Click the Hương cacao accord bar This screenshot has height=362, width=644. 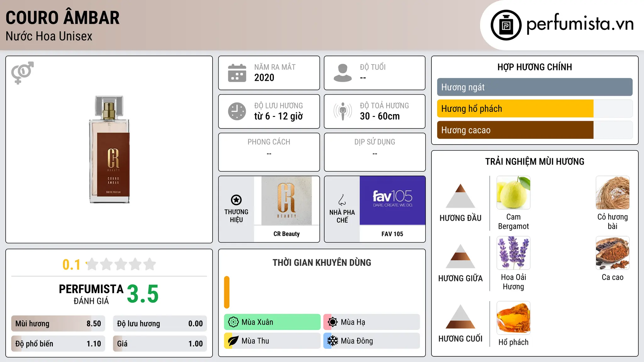point(535,130)
